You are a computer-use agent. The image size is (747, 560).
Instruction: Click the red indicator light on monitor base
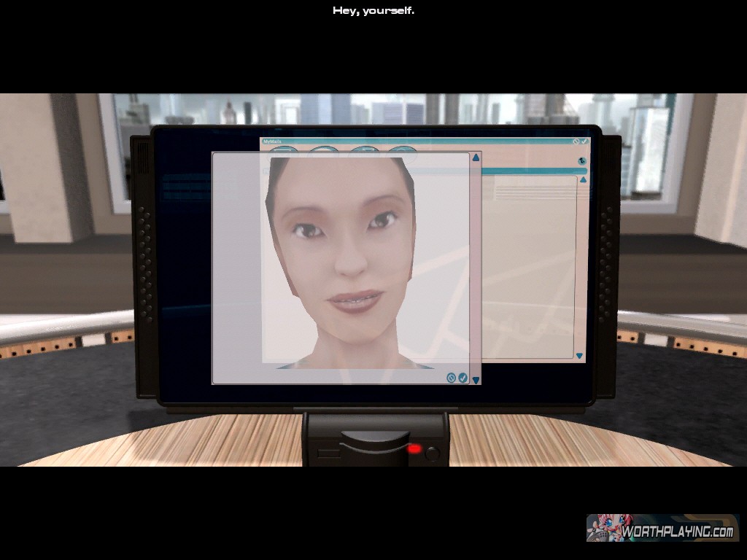pyautogui.click(x=414, y=449)
